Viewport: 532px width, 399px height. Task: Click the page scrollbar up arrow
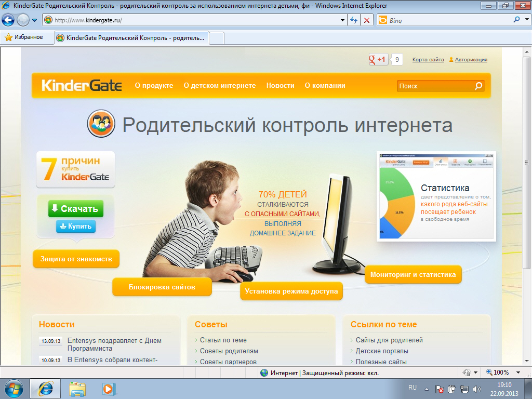tap(527, 52)
